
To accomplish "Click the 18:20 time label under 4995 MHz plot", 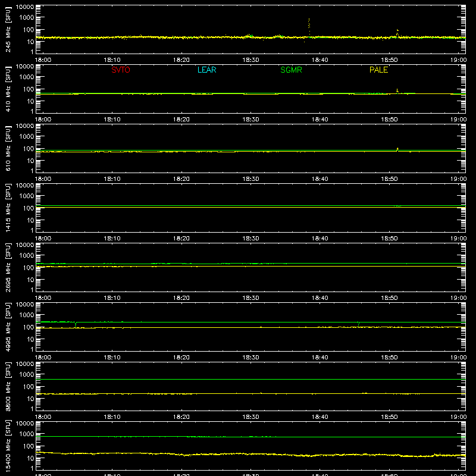I will pyautogui.click(x=181, y=358).
